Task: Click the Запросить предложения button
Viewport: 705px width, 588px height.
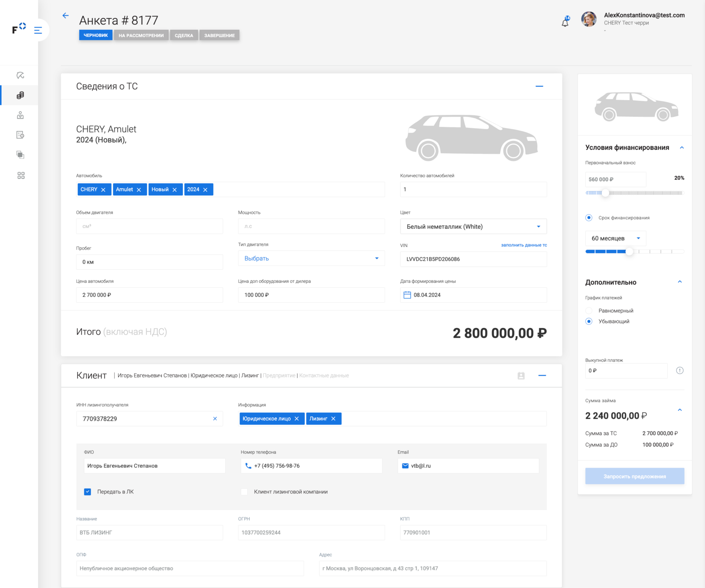Action: tap(634, 476)
